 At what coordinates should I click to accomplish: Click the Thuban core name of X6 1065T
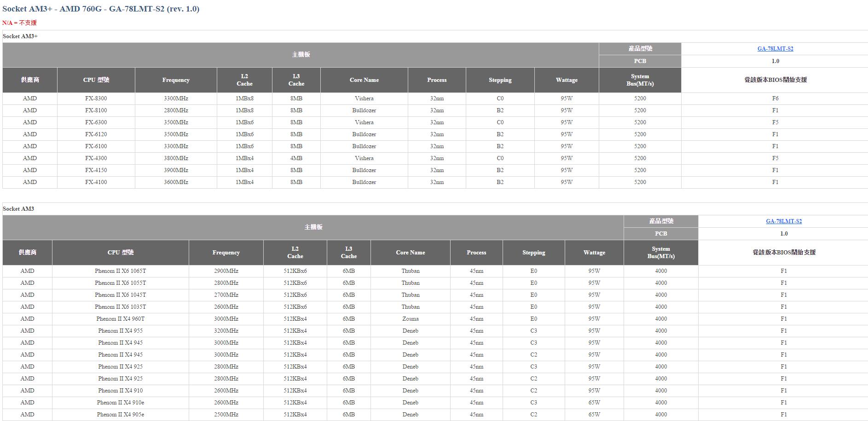point(411,271)
